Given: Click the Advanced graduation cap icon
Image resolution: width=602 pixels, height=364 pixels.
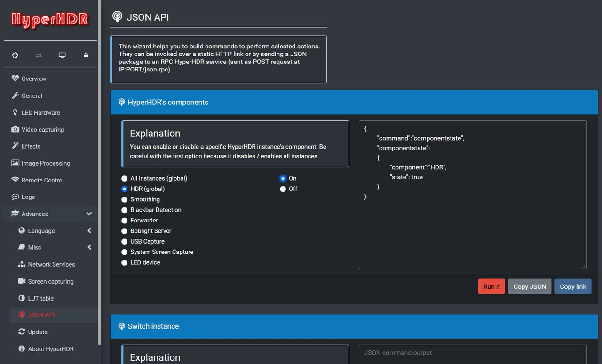Looking at the screenshot, I should tap(15, 214).
